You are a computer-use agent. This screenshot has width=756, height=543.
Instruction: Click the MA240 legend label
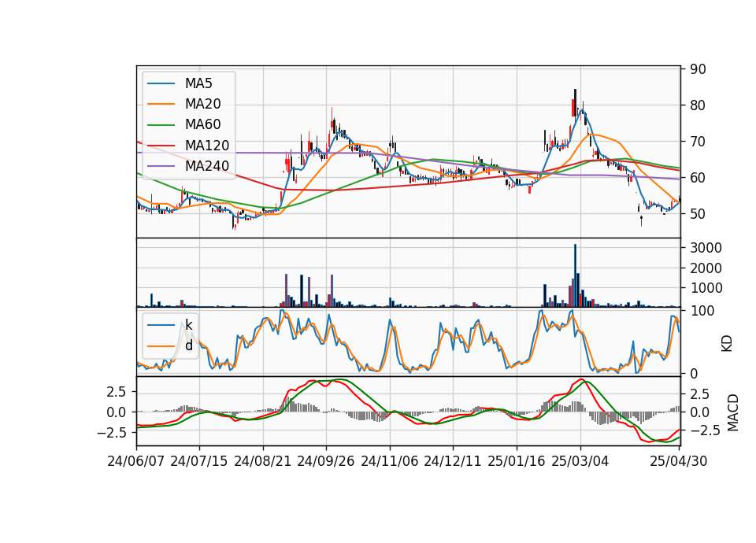coord(207,166)
